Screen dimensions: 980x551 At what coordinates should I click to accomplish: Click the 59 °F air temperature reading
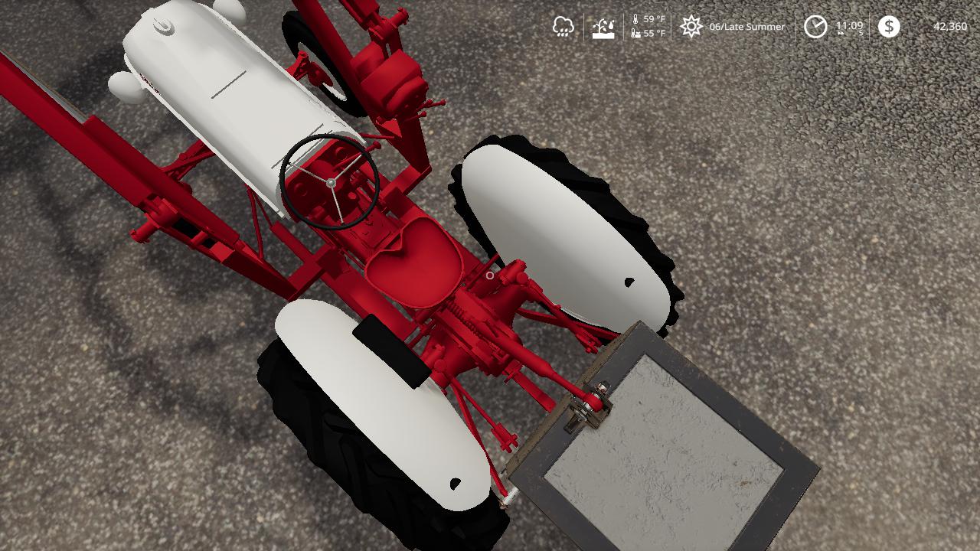tap(654, 19)
